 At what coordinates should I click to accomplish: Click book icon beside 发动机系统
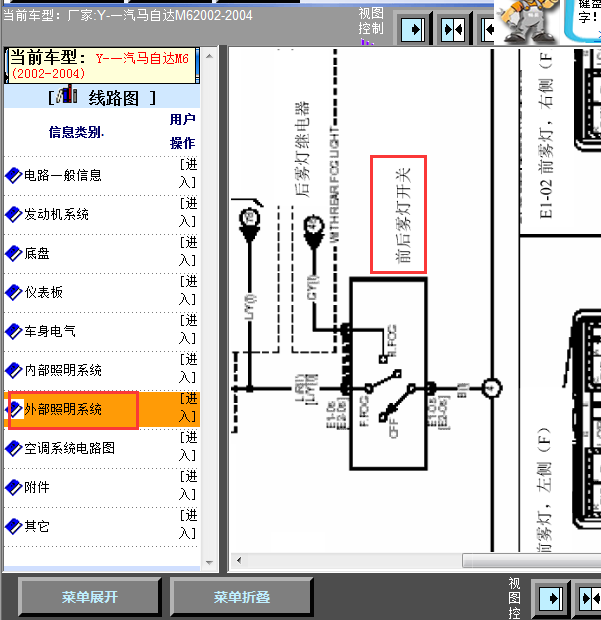[13, 214]
